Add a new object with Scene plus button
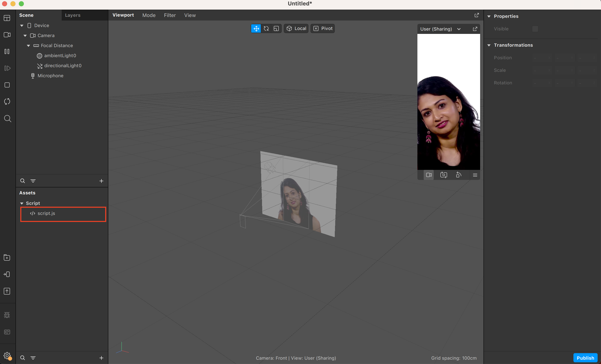This screenshot has height=364, width=601. 101,181
